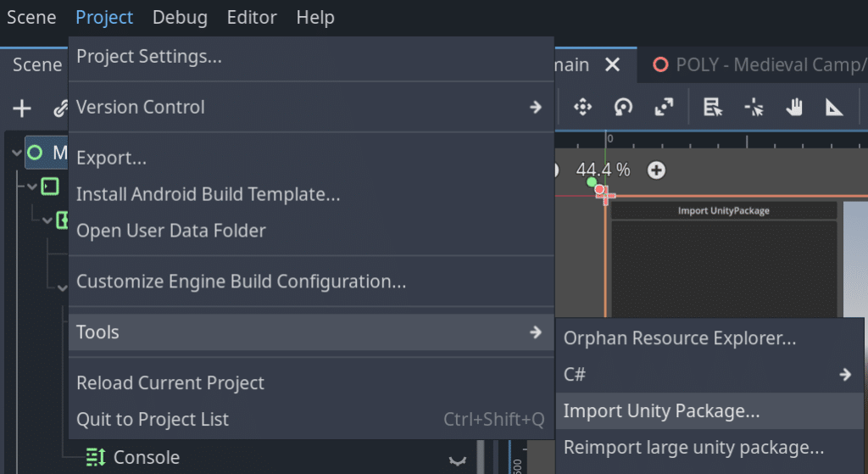
Task: Select the Move tool icon
Action: click(x=582, y=107)
